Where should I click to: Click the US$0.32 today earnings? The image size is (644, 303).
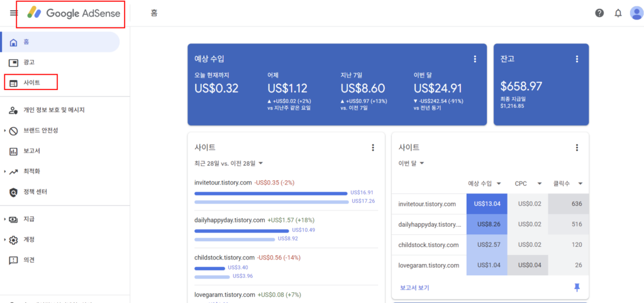[x=216, y=88]
